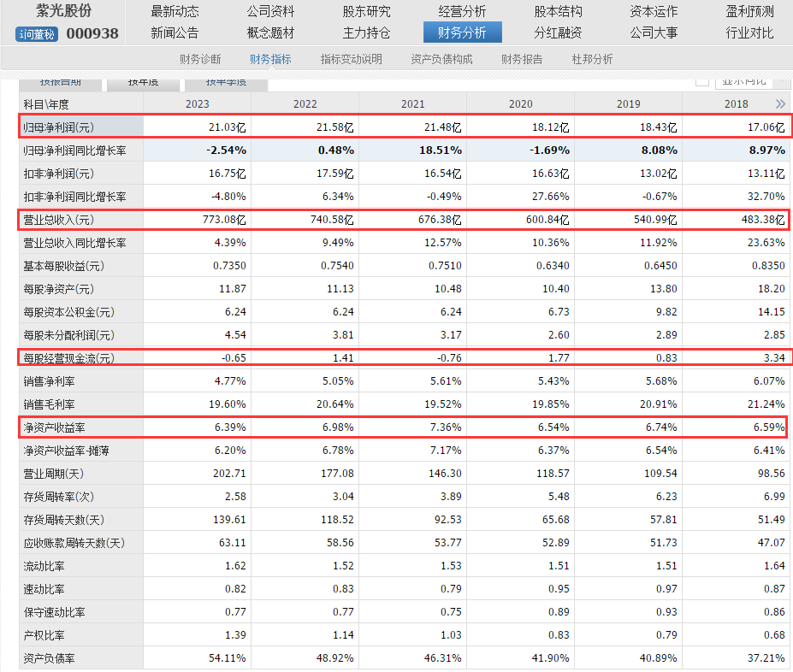The image size is (793, 672).
Task: Switch to 财务诊断 sub-tab
Action: tap(200, 59)
